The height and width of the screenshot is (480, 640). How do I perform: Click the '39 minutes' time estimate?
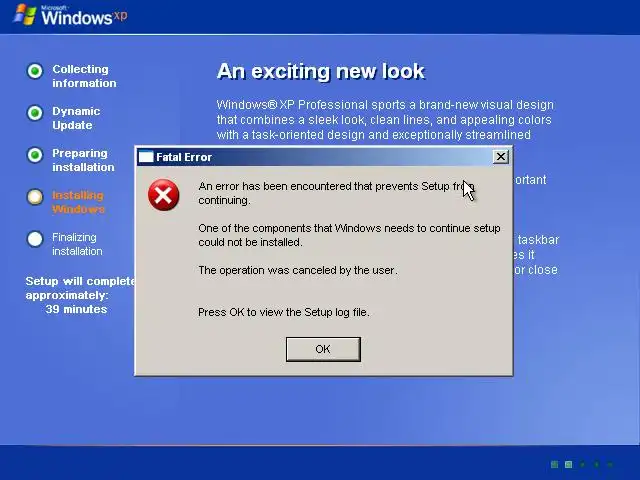(x=76, y=309)
